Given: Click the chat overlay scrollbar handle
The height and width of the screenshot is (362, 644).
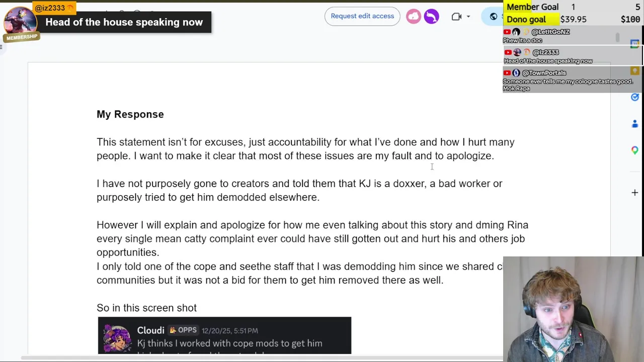Looking at the screenshot, I should click(617, 38).
